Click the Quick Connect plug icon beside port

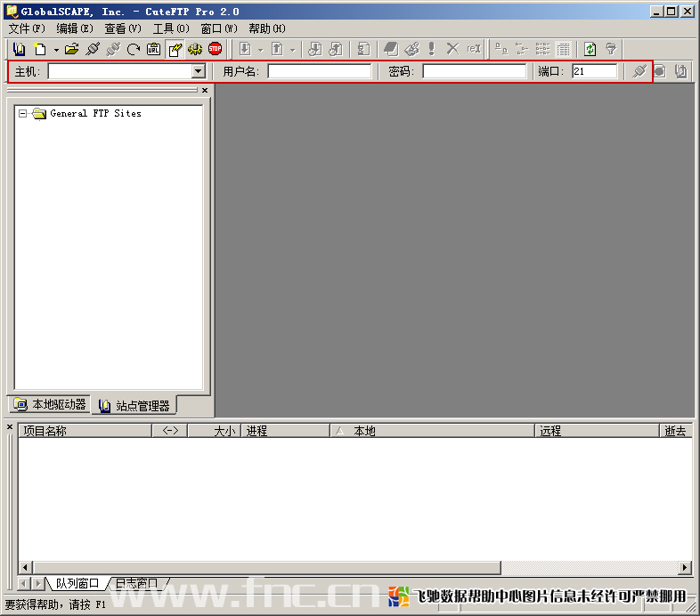(x=639, y=71)
